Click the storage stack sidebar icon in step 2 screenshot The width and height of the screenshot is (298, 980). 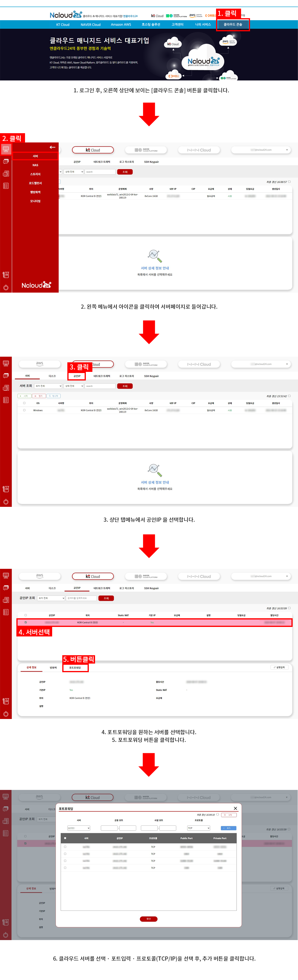pos(6,173)
